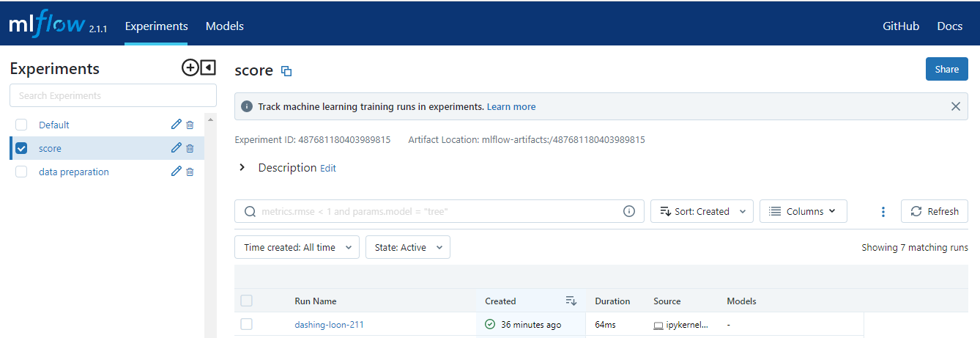Check the data preparation experiment checkbox

[x=21, y=172]
